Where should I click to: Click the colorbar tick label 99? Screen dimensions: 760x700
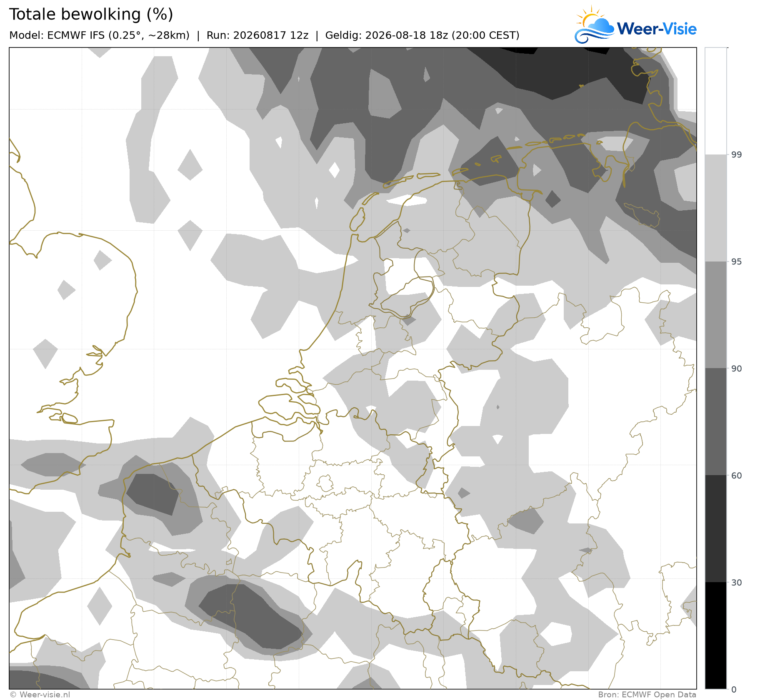tap(737, 155)
